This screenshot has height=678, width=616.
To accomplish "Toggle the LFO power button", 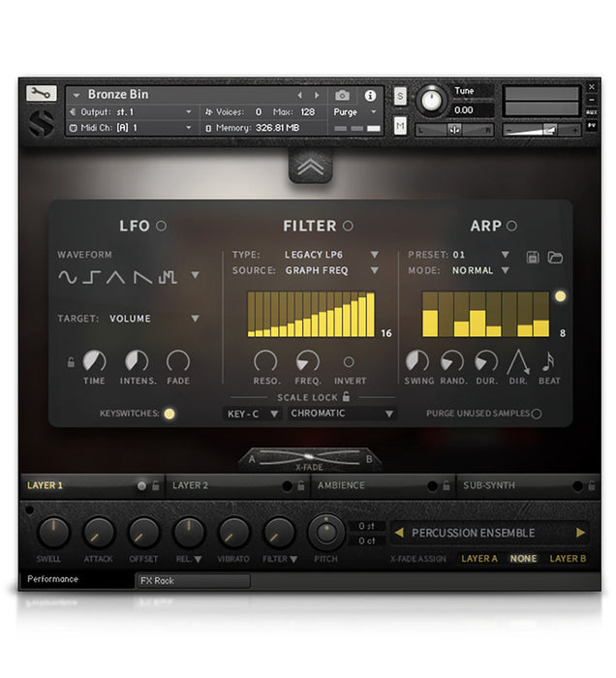I will tap(161, 226).
